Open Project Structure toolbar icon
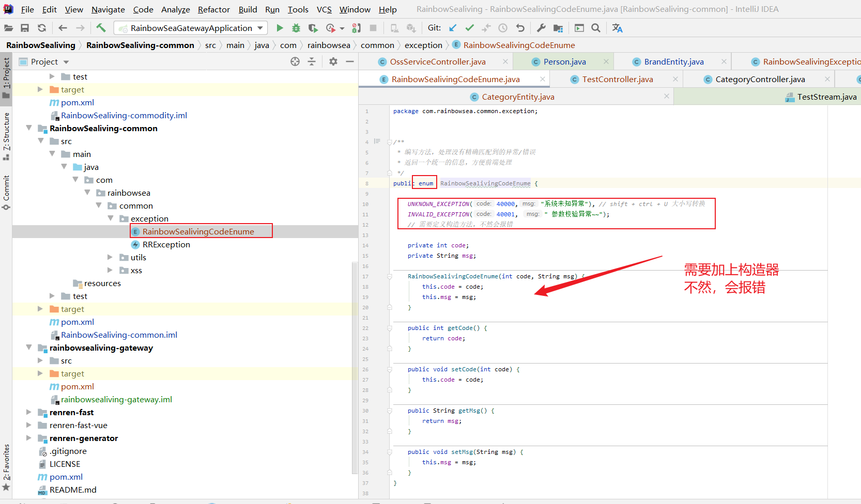 [558, 28]
